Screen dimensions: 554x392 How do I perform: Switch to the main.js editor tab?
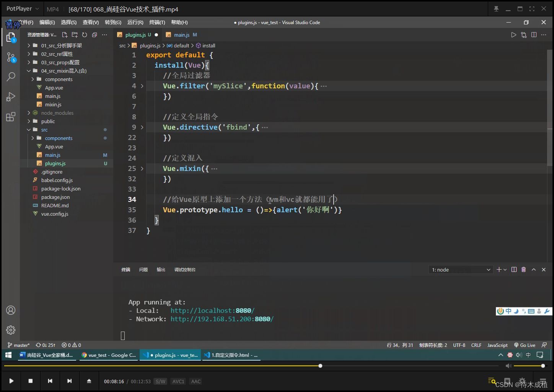[182, 35]
